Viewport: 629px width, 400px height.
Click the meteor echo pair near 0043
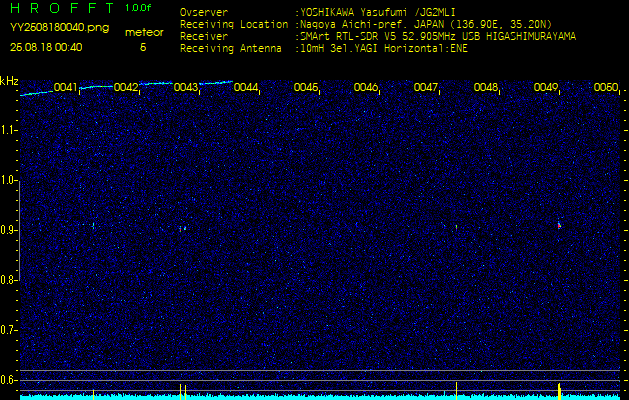click(183, 229)
